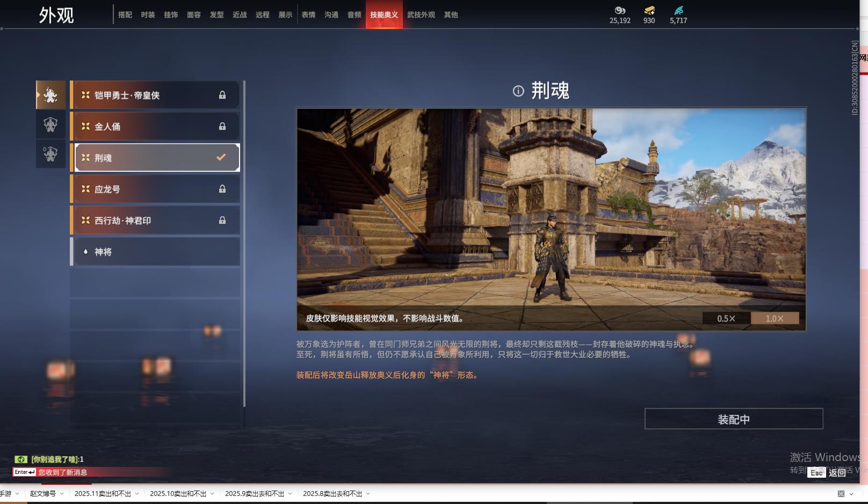Click the Esc 返回 button

[828, 472]
